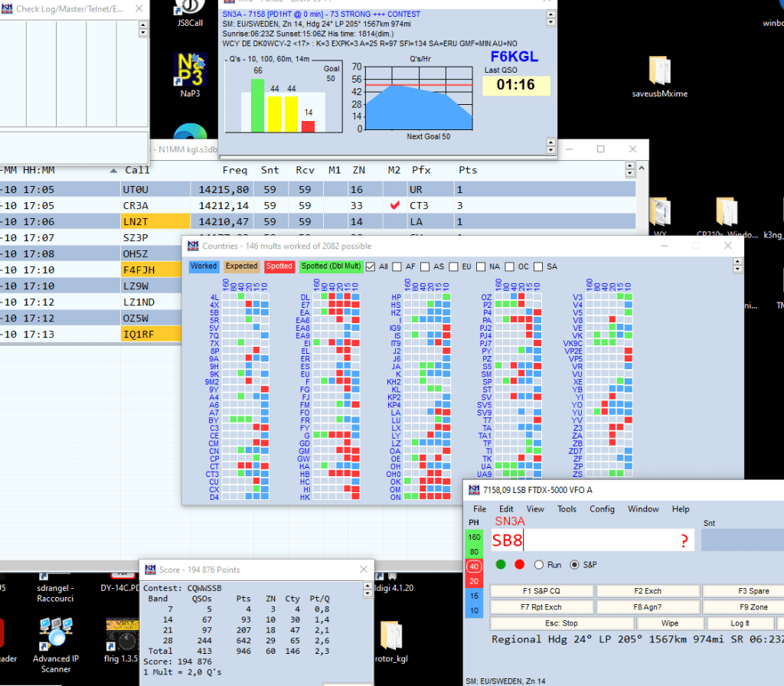784x686 pixels.
Task: Open the rotor_kgl folder
Action: pyautogui.click(x=392, y=639)
